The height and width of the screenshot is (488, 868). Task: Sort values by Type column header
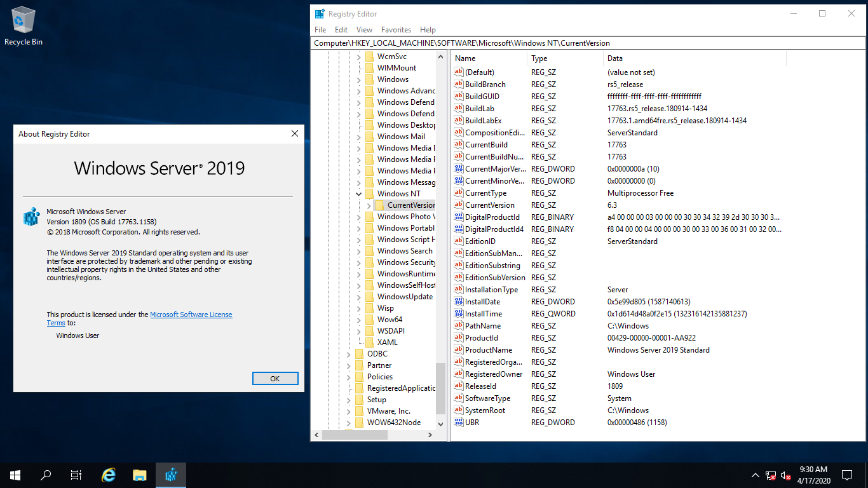(x=566, y=58)
